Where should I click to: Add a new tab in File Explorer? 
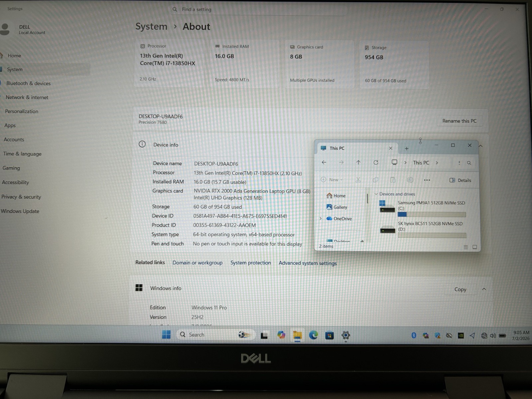406,149
